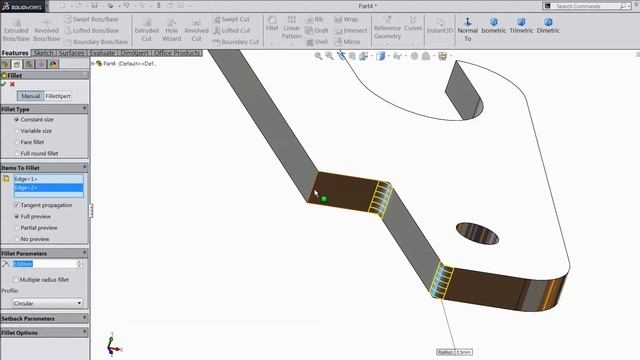Choose Swept Cut
The height and width of the screenshot is (360, 640).
tap(231, 19)
